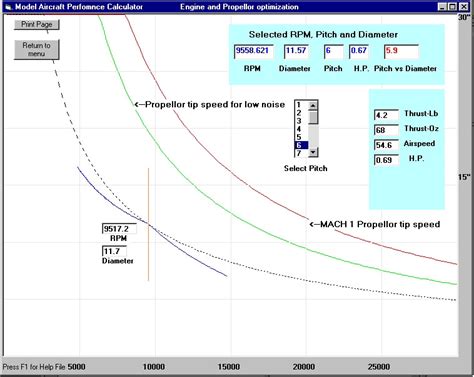This screenshot has height=377, width=474.
Task: Choose pitch 7 in Select Pitch list
Action: 301,153
